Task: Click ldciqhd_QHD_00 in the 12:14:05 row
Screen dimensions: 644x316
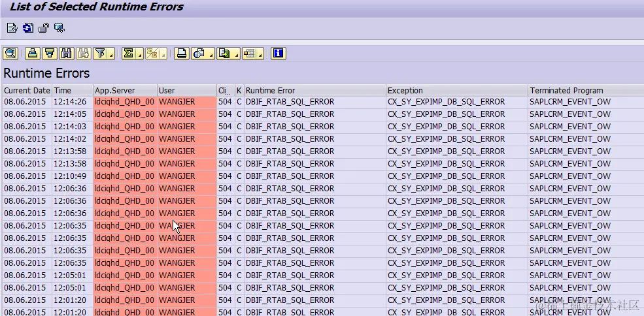Action: (124, 114)
